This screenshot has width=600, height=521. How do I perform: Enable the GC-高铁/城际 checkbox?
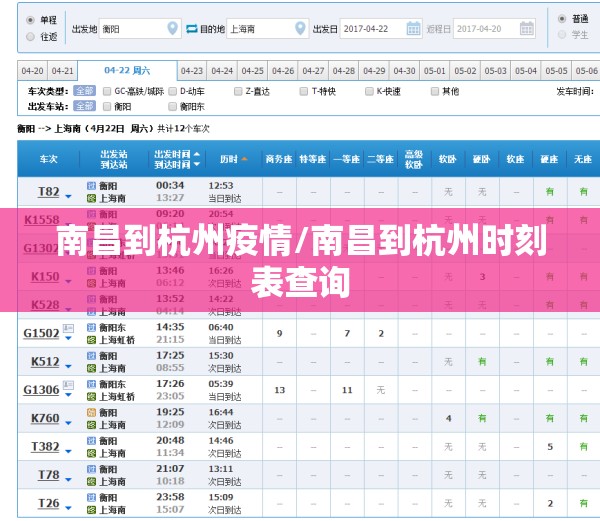click(x=107, y=91)
